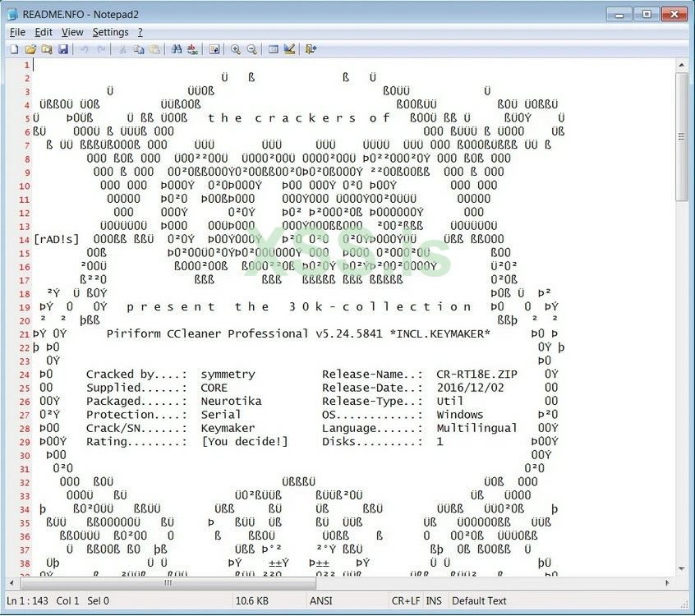The height and width of the screenshot is (616, 695).
Task: Open the ? help menu
Action: (140, 32)
